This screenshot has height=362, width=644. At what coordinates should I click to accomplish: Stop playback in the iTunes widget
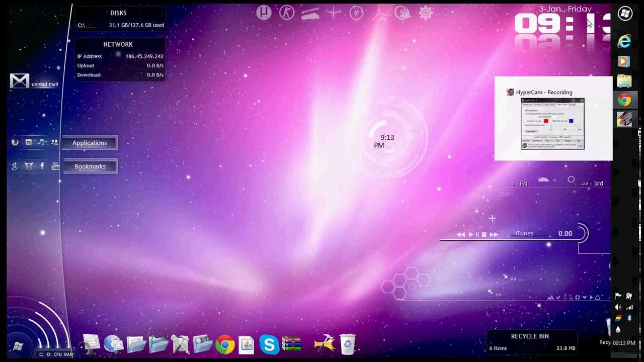coord(484,234)
